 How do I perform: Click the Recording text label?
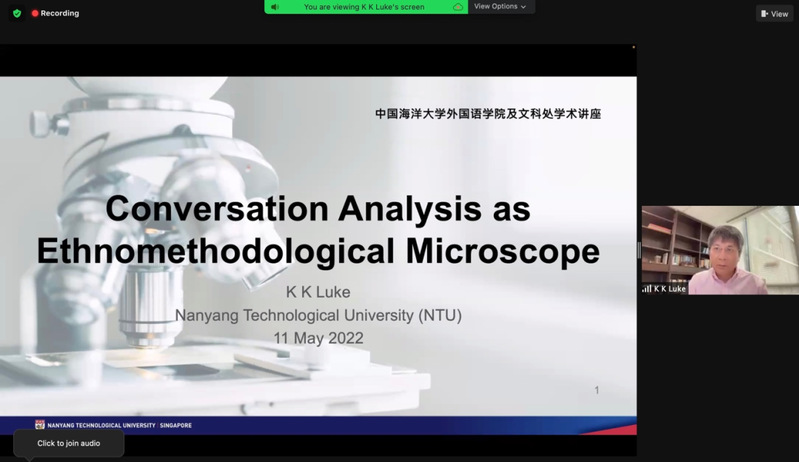click(x=60, y=13)
